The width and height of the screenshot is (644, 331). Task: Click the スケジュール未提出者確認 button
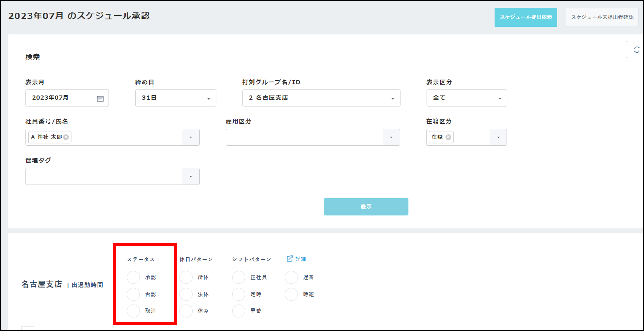point(602,17)
